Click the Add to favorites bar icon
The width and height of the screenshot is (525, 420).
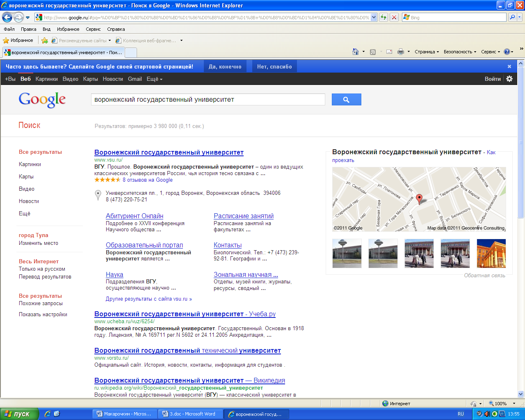point(45,40)
